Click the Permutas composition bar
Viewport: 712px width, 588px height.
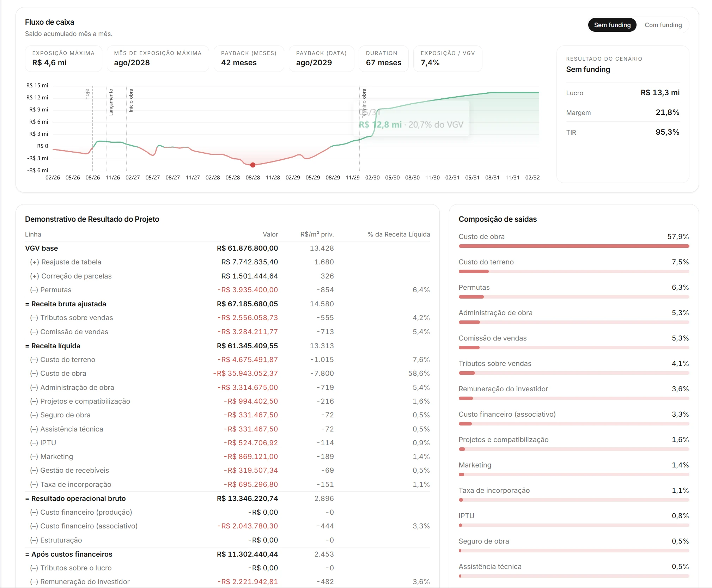[574, 297]
